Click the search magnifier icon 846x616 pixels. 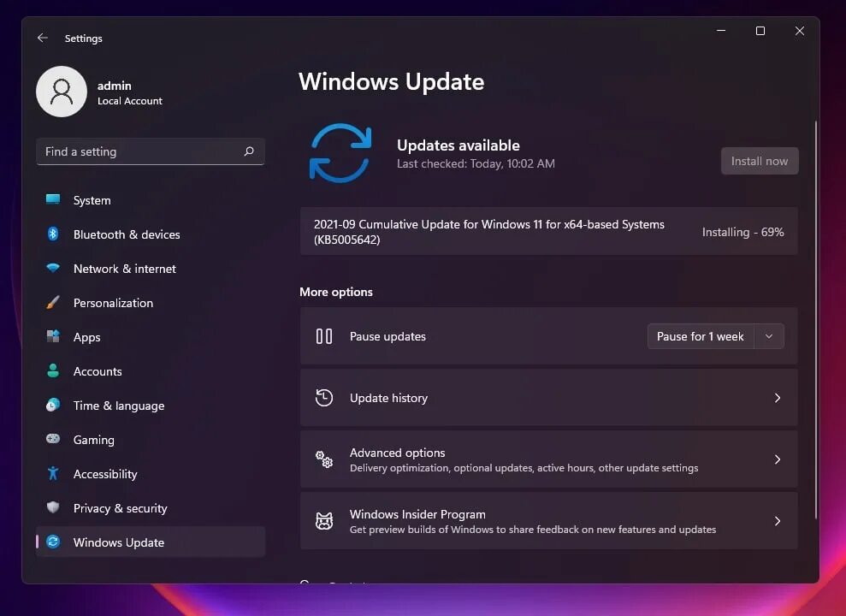(249, 151)
